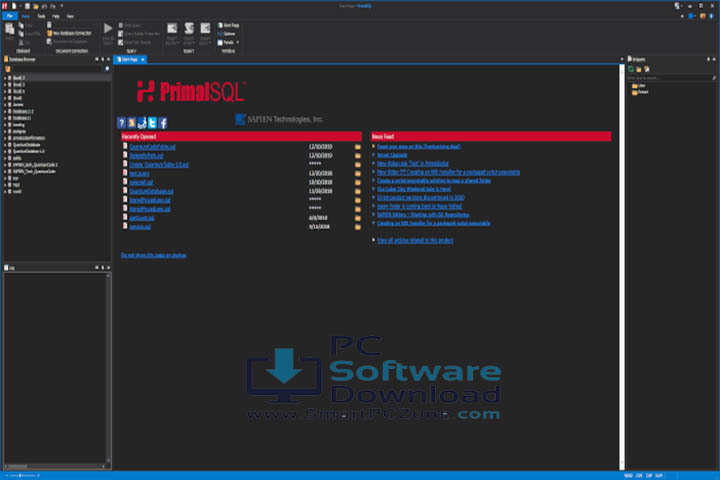Screen dimensions: 720x480
Task: Click the Database Browser filter field
Action: tap(57, 69)
